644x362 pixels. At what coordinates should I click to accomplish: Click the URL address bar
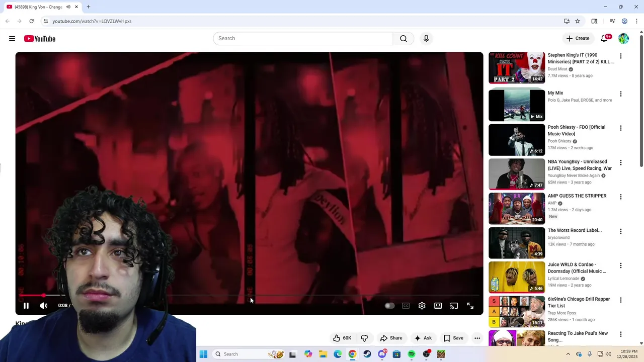click(302, 21)
